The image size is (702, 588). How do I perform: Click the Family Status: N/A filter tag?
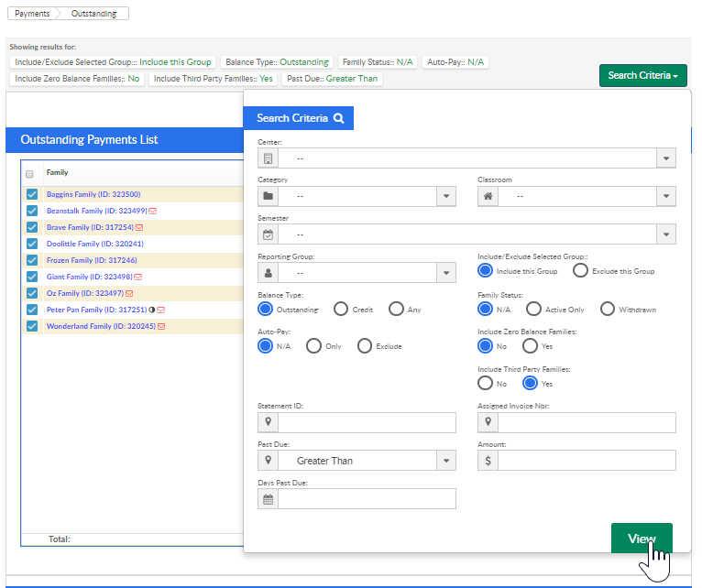point(378,62)
